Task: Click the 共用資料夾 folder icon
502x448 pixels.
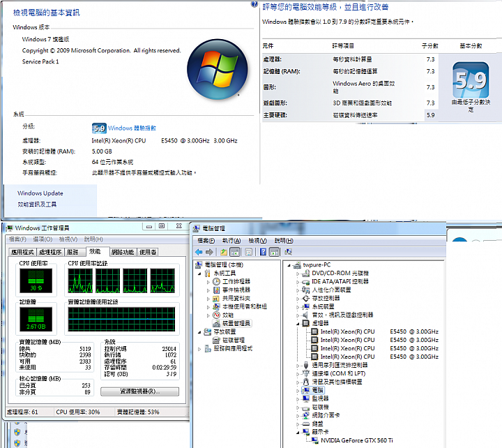Action: tap(217, 299)
